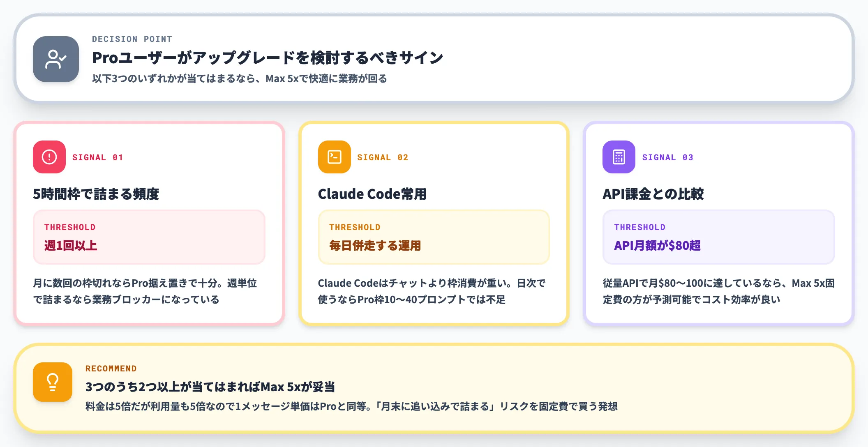Click description starting Claude Codeはチャットより枠消費が重い
Image resolution: width=868 pixels, height=447 pixels.
pyautogui.click(x=432, y=291)
